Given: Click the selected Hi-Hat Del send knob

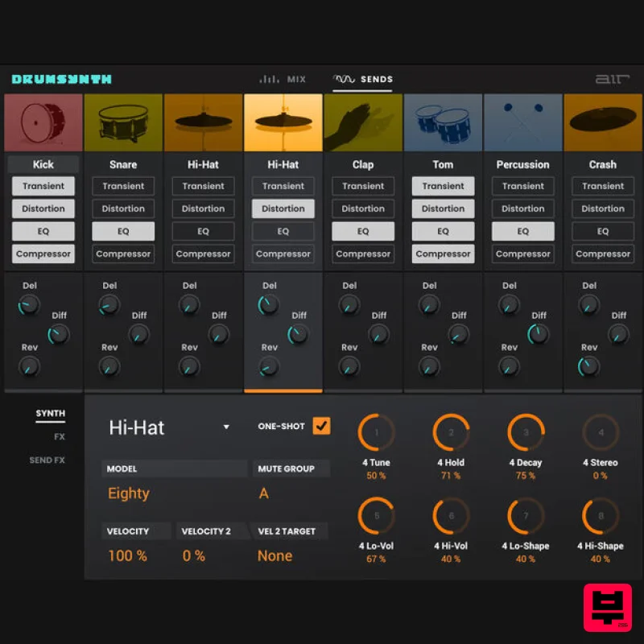Looking at the screenshot, I should point(269,305).
